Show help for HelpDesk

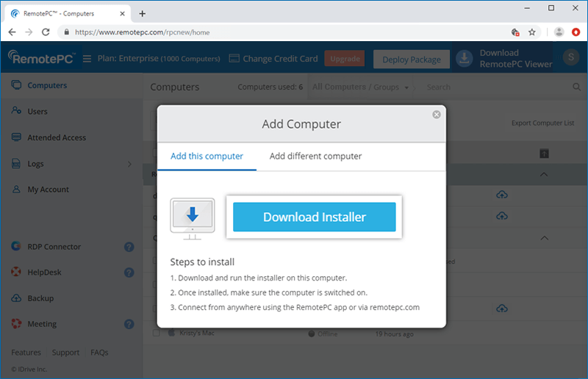coord(129,272)
